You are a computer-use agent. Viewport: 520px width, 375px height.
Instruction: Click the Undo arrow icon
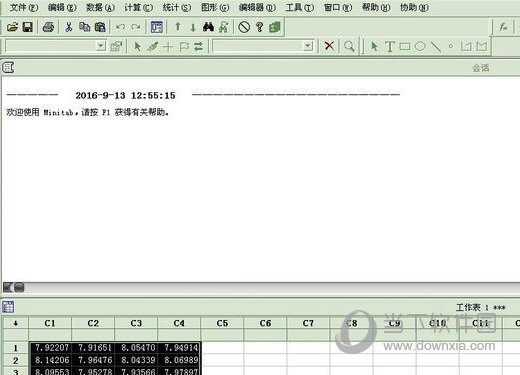(120, 27)
